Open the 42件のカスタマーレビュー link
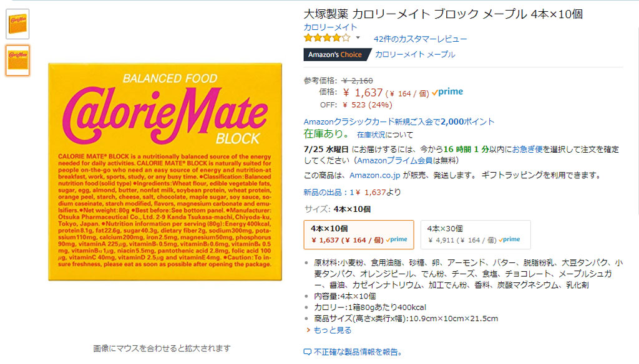 tap(420, 39)
